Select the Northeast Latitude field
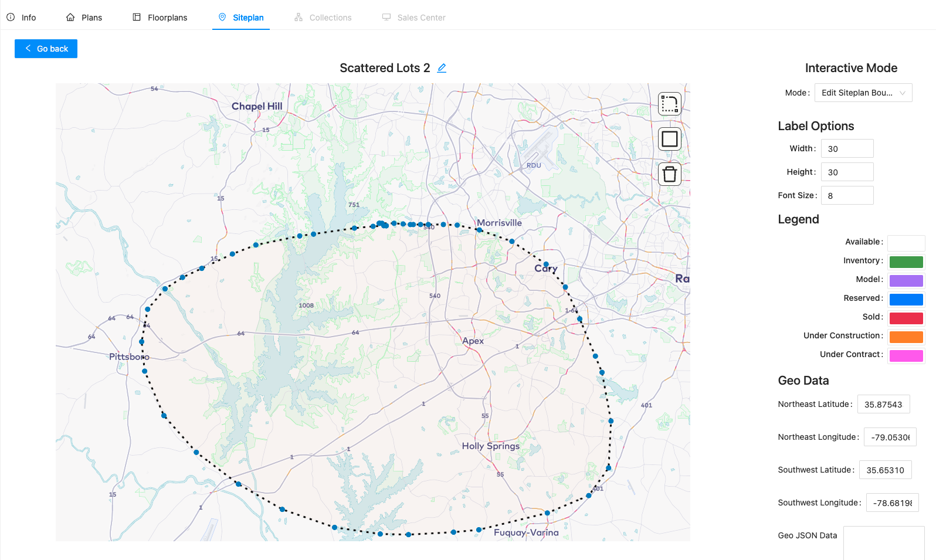This screenshot has height=560, width=936. pos(883,404)
